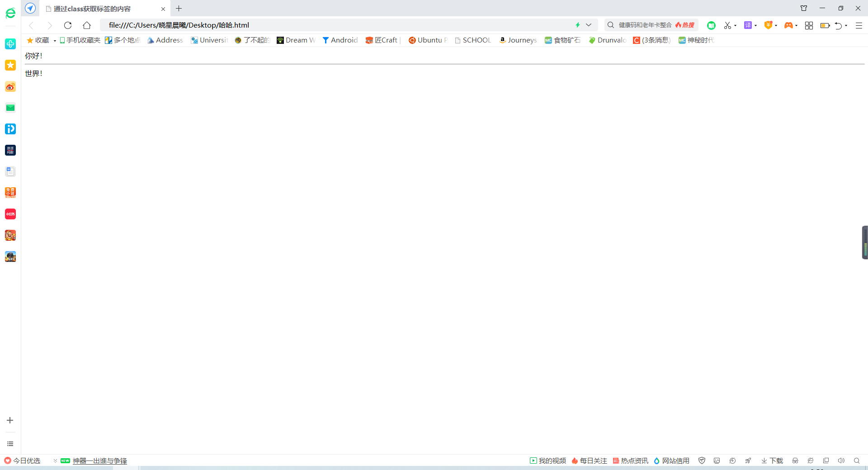Image resolution: width=868 pixels, height=470 pixels.
Task: Open the sidebar list menu icon
Action: pos(10,444)
